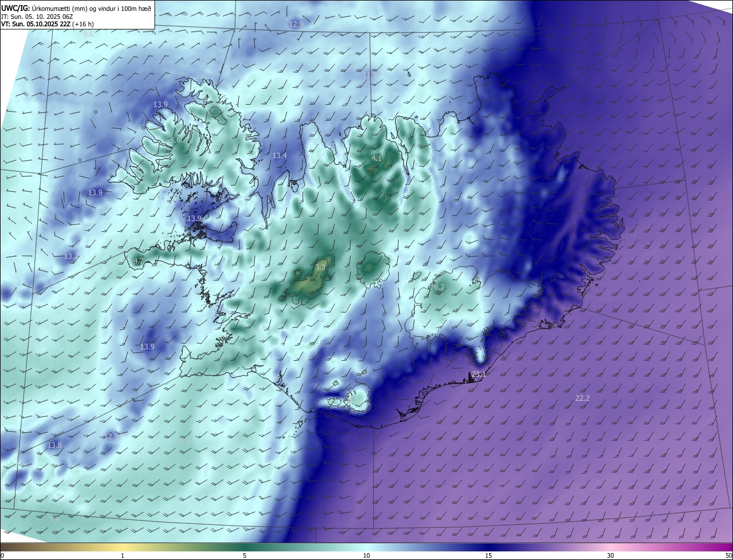Viewport: 733px width, 560px height.
Task: Click the 50 tick on the colour scale
Action: [x=728, y=555]
